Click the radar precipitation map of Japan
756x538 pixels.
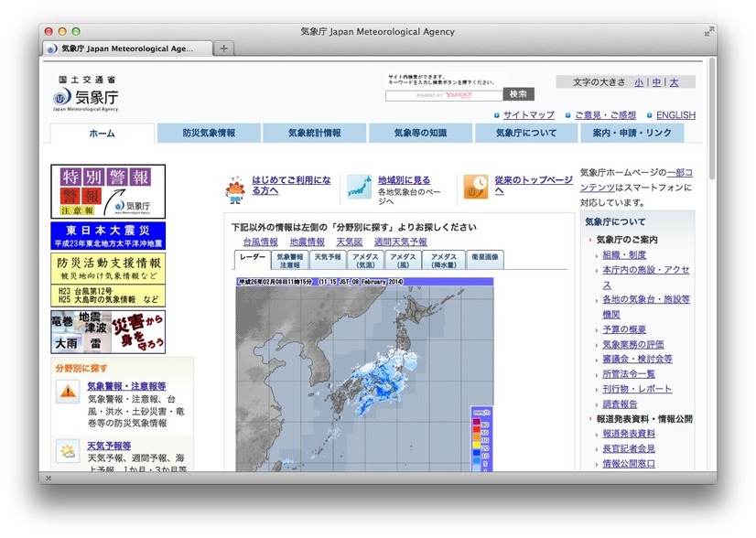point(364,374)
